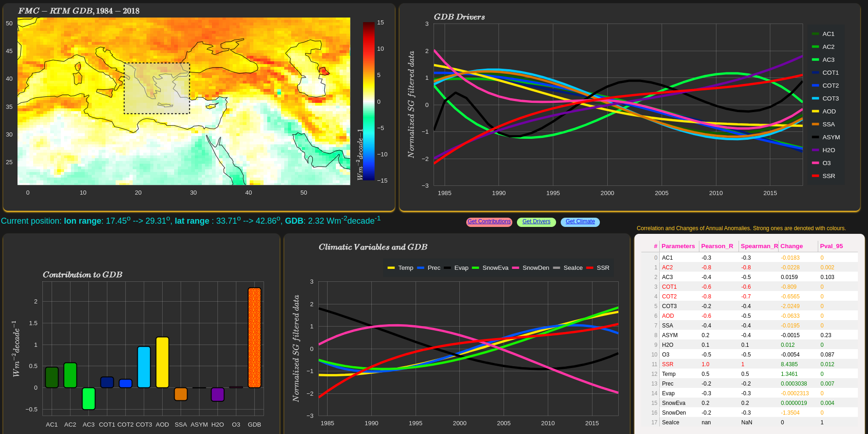Open Get Contributions

tap(489, 222)
